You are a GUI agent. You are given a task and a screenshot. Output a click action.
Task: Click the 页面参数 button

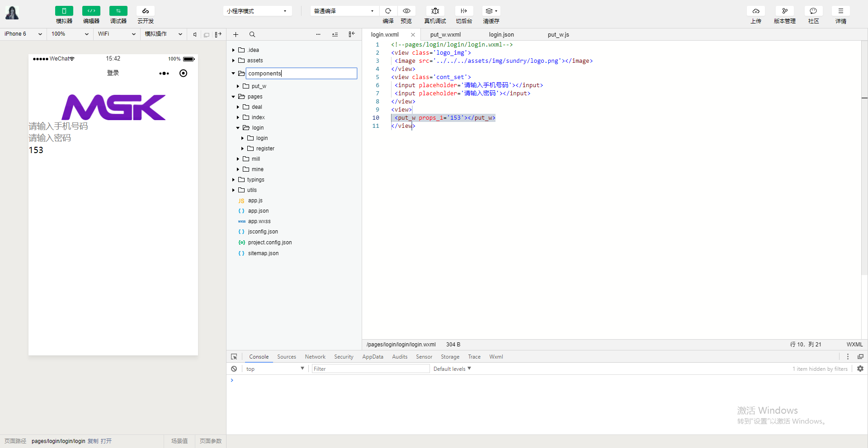[x=211, y=441]
